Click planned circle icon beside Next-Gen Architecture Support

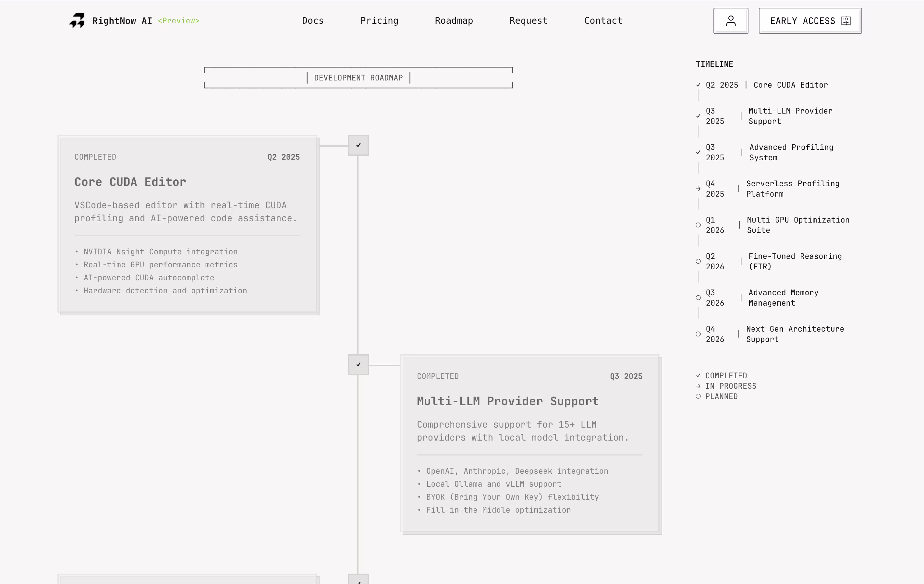click(699, 334)
